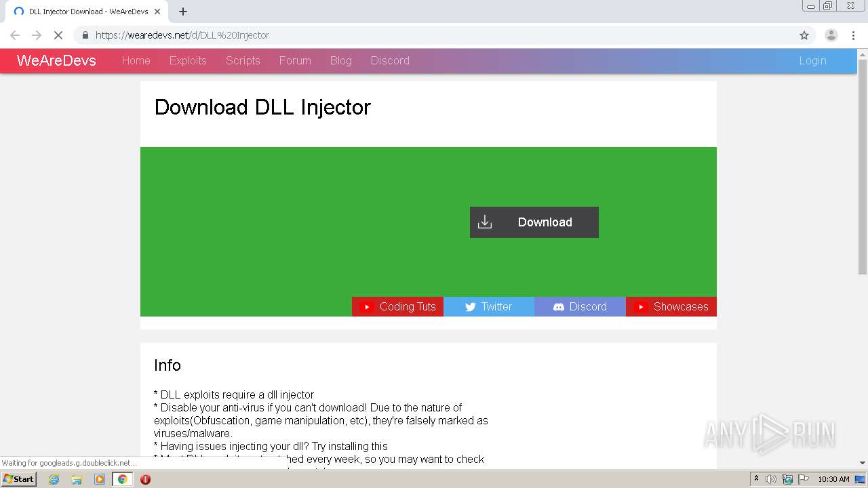Viewport: 868px width, 488px height.
Task: Open Chrome three-dot menu
Action: coord(853,35)
